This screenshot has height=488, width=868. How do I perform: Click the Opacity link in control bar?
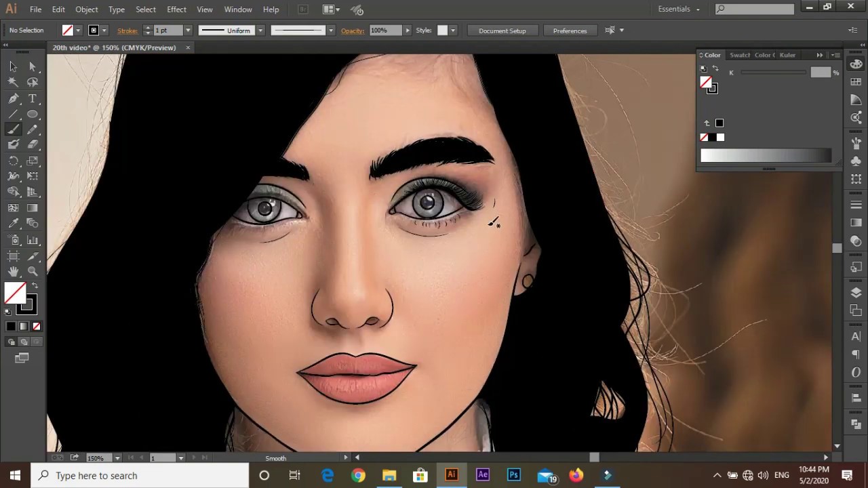[x=353, y=30]
